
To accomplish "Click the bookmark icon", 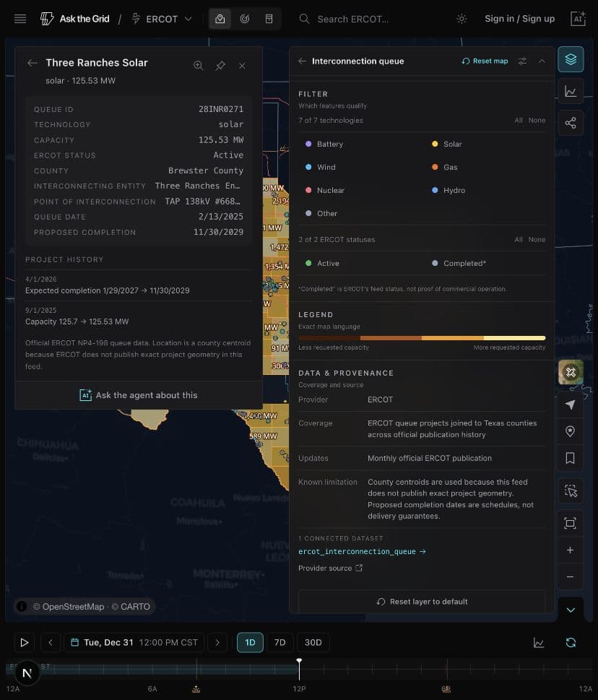I will click(570, 458).
